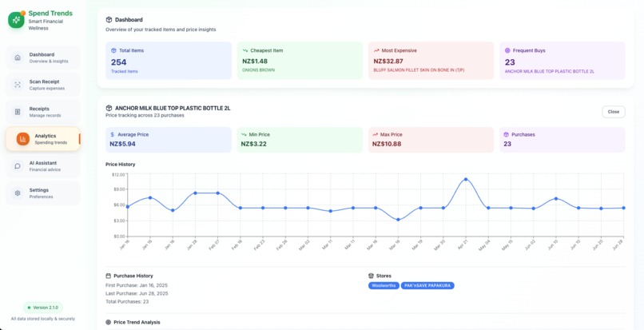Go to Receipts manage records
The width and height of the screenshot is (644, 330).
pyautogui.click(x=43, y=112)
